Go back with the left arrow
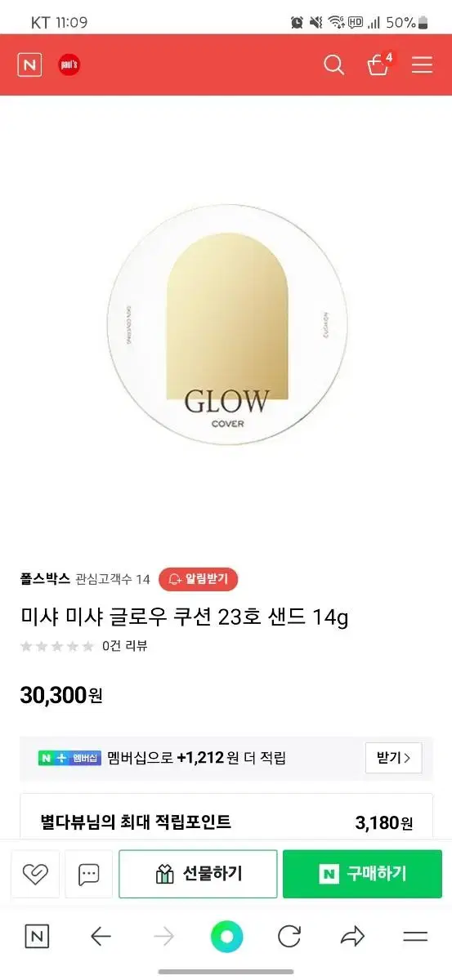Screen dimensions: 452x980 (101, 937)
